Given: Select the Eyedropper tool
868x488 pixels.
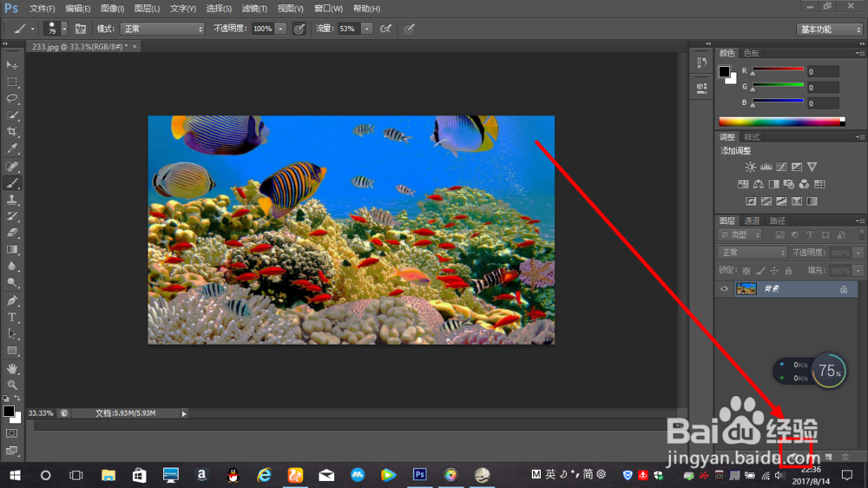Looking at the screenshot, I should tap(11, 148).
